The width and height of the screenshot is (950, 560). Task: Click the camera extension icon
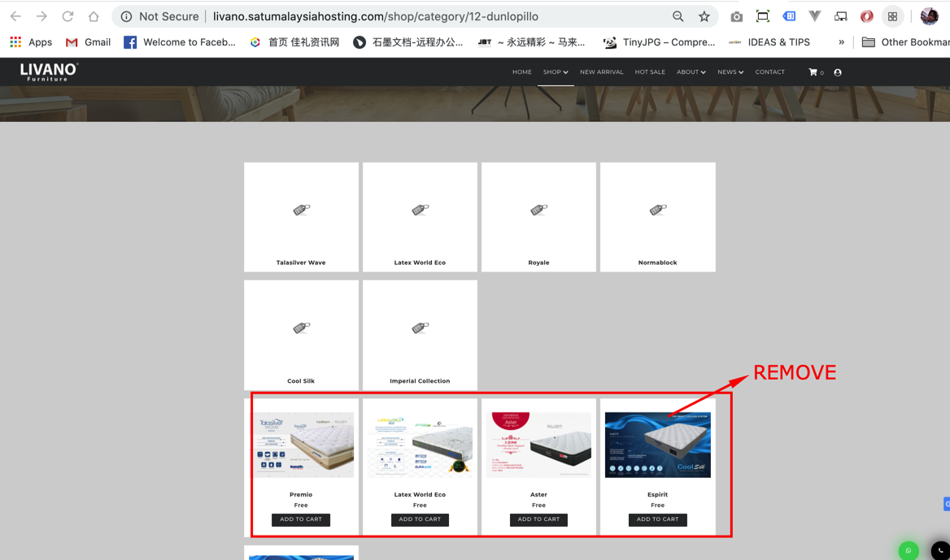[736, 16]
